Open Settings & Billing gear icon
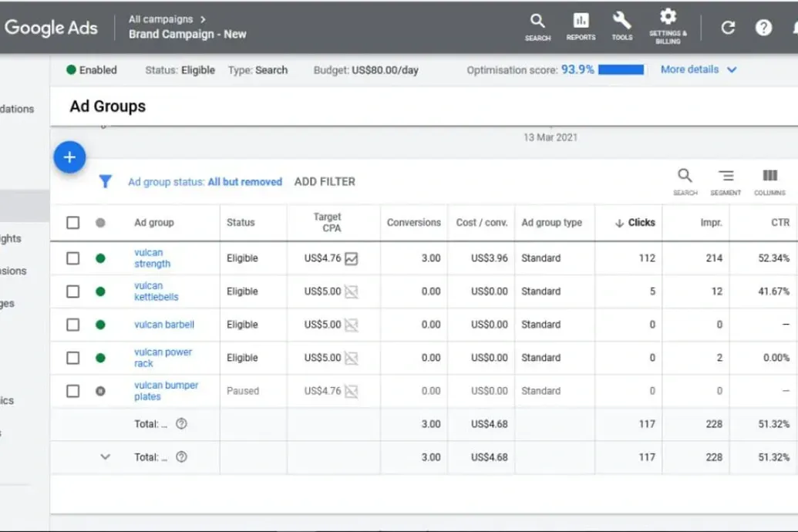The height and width of the screenshot is (532, 798). click(668, 25)
